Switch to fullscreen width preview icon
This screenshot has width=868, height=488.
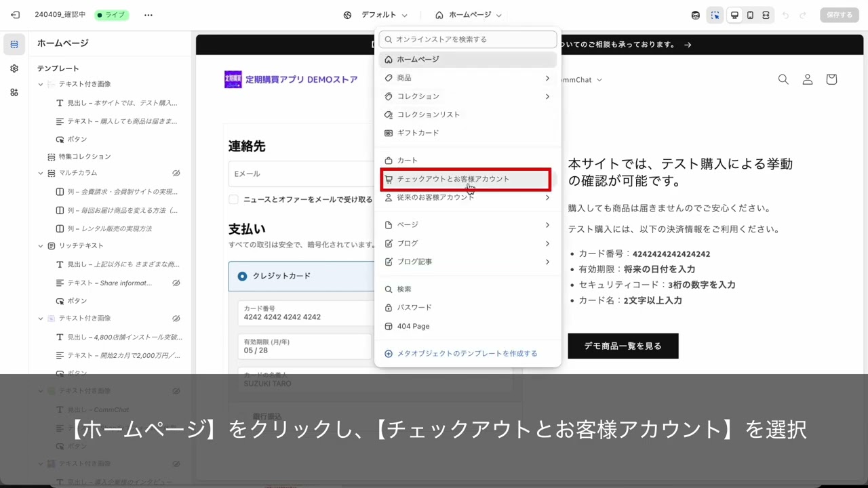766,15
